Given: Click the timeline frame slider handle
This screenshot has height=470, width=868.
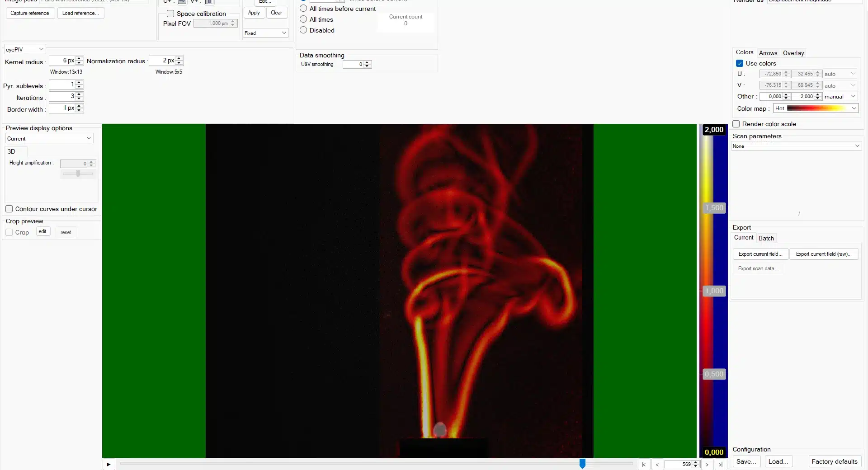Looking at the screenshot, I should coord(582,464).
